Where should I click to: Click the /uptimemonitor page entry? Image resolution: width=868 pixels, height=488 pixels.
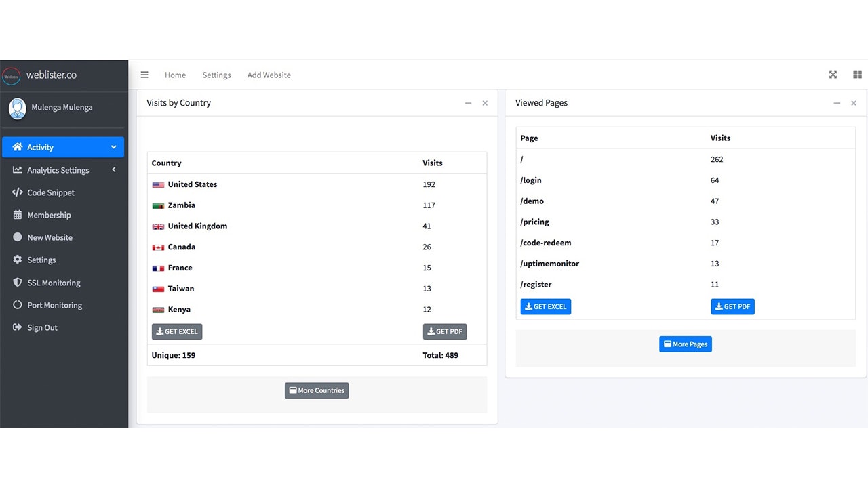549,264
